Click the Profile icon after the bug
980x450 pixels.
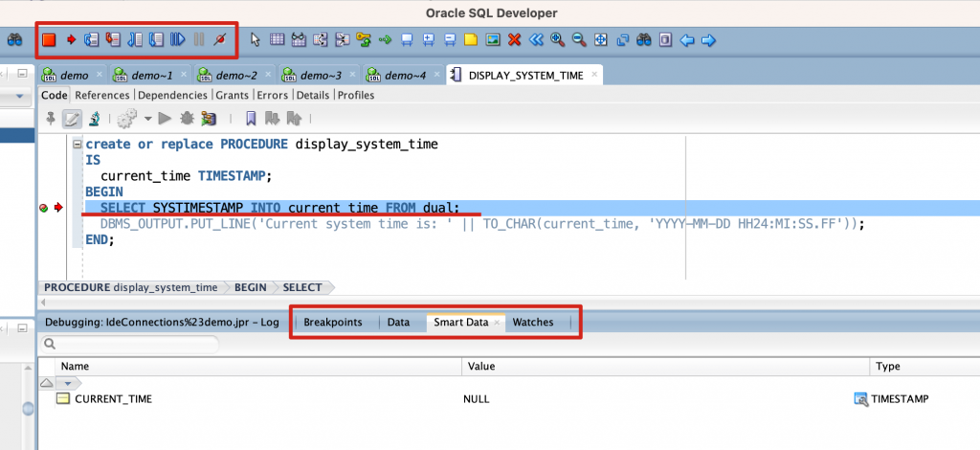click(208, 118)
